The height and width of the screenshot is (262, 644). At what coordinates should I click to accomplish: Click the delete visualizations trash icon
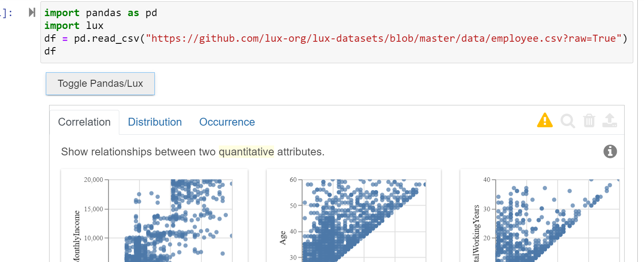589,120
